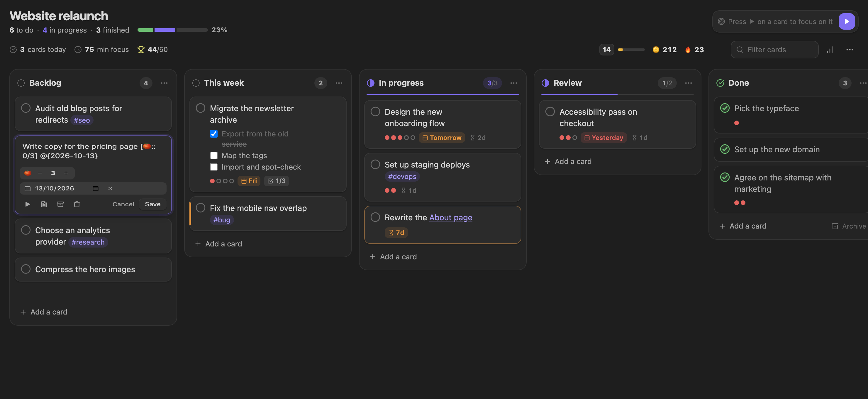Uncheck Agree on the sitemap card
868x399 pixels.
tap(725, 177)
